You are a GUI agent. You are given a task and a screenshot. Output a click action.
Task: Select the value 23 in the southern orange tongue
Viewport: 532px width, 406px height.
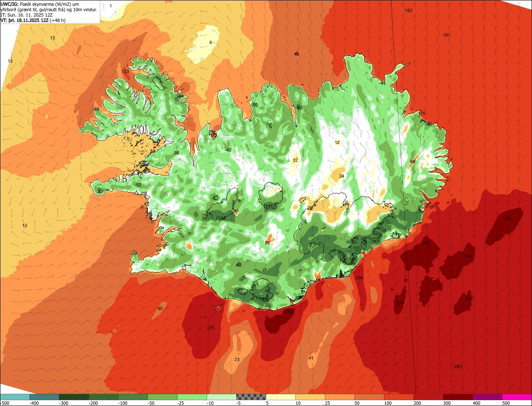[237, 360]
